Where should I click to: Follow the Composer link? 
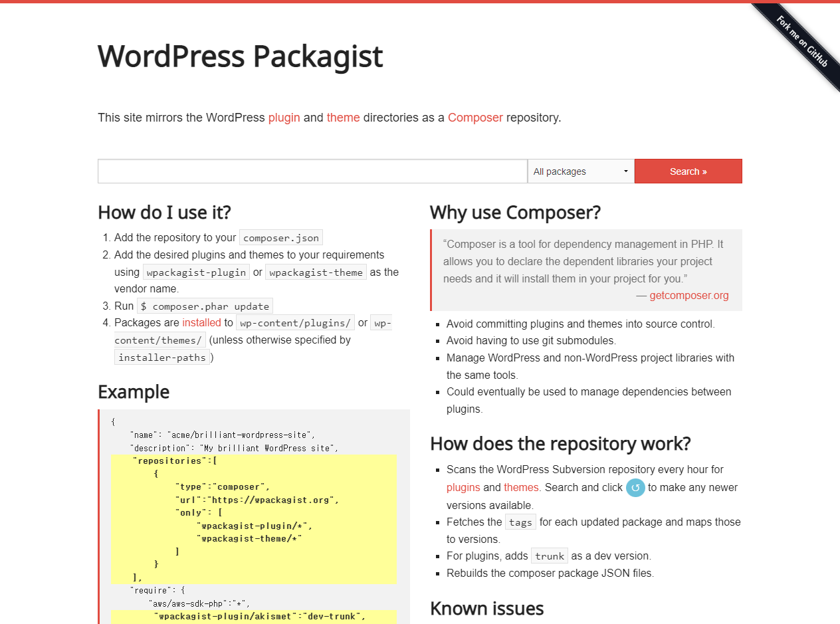(x=475, y=118)
